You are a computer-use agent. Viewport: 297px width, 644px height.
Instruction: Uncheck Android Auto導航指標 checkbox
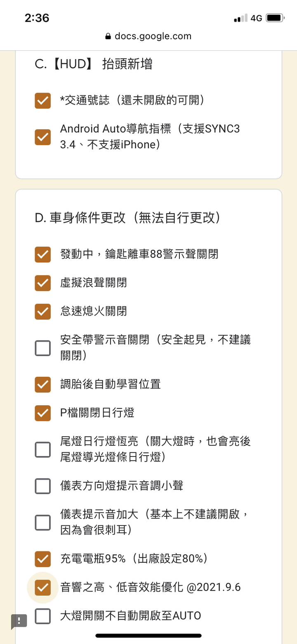click(x=43, y=137)
